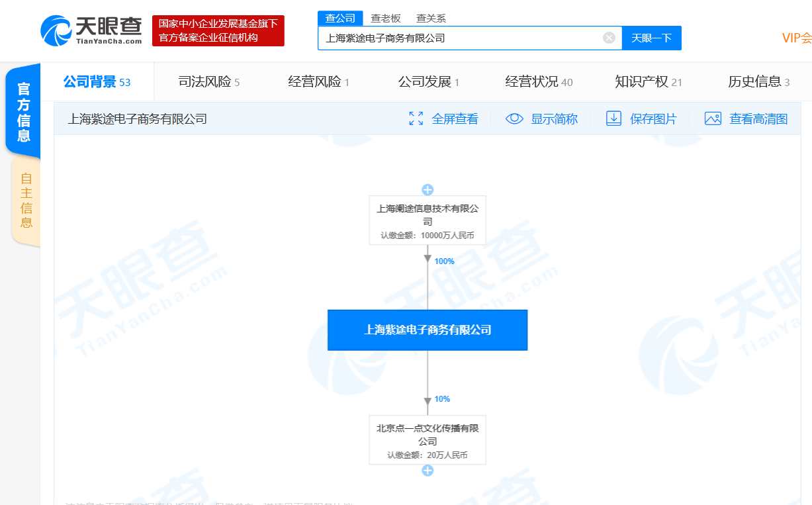Switch to 查关系 search tab
This screenshot has height=505, width=812.
pyautogui.click(x=431, y=19)
